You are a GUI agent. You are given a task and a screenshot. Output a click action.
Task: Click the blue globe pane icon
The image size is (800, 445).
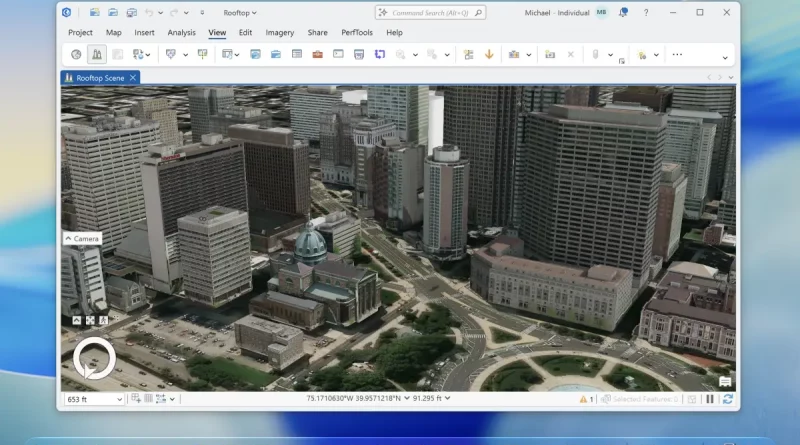255,55
